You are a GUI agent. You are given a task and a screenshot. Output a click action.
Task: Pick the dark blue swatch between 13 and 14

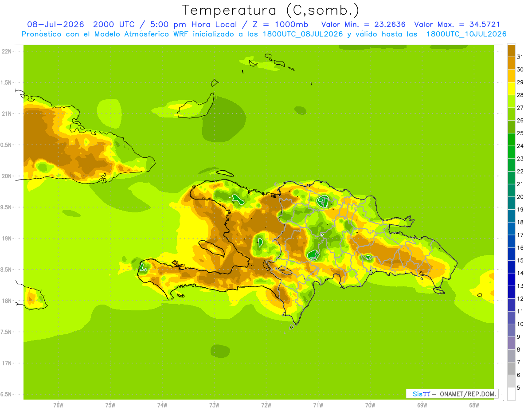coord(511,279)
